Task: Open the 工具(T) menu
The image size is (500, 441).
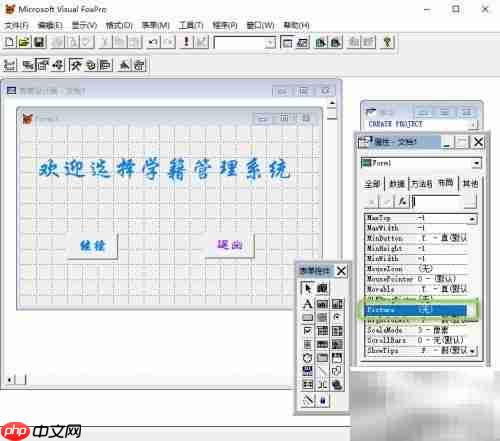Action: coord(191,25)
